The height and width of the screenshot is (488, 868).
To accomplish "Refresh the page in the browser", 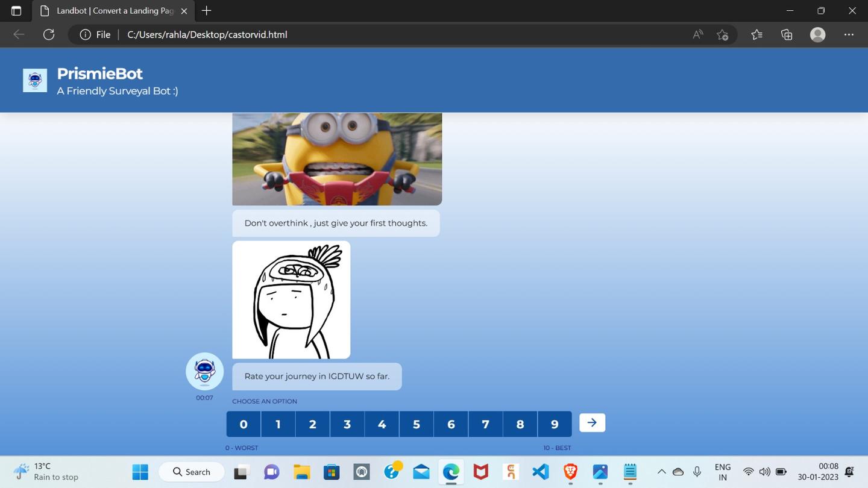I will (x=49, y=34).
